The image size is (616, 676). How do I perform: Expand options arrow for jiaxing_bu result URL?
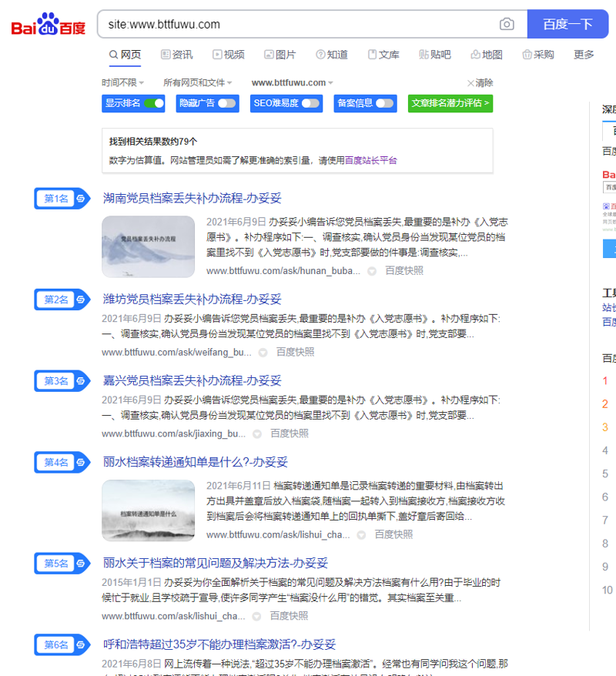[257, 434]
